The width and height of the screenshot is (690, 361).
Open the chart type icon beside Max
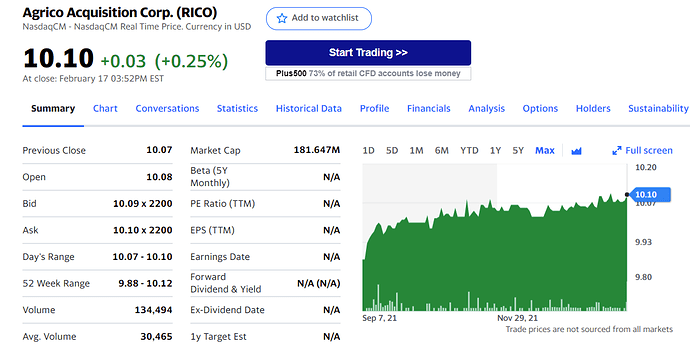coord(576,151)
